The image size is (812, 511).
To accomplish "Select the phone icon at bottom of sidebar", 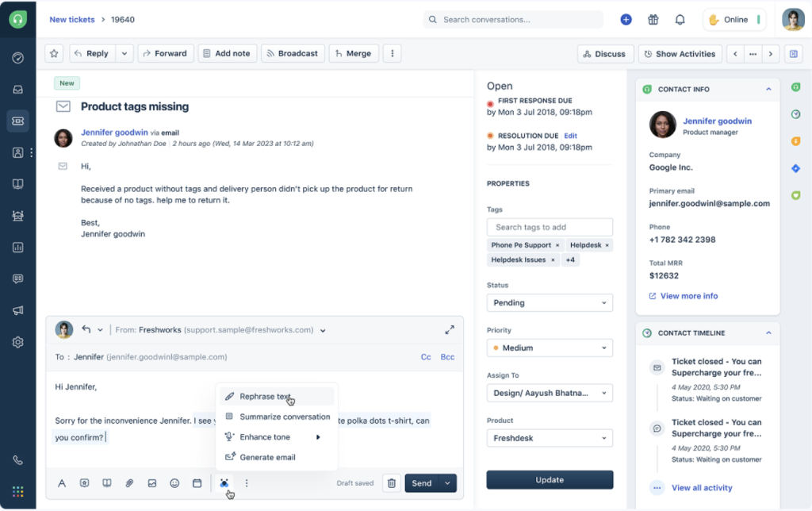I will click(x=17, y=459).
